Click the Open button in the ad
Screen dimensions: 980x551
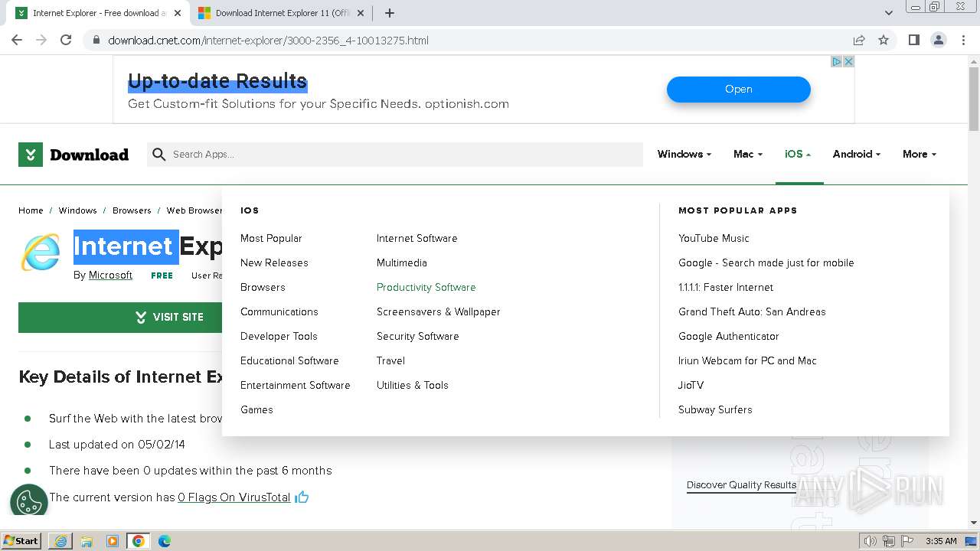click(738, 89)
